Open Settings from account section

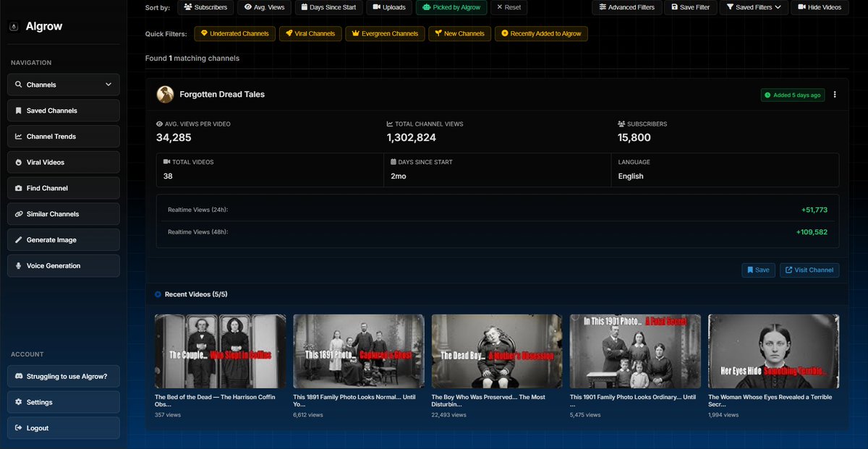click(64, 402)
